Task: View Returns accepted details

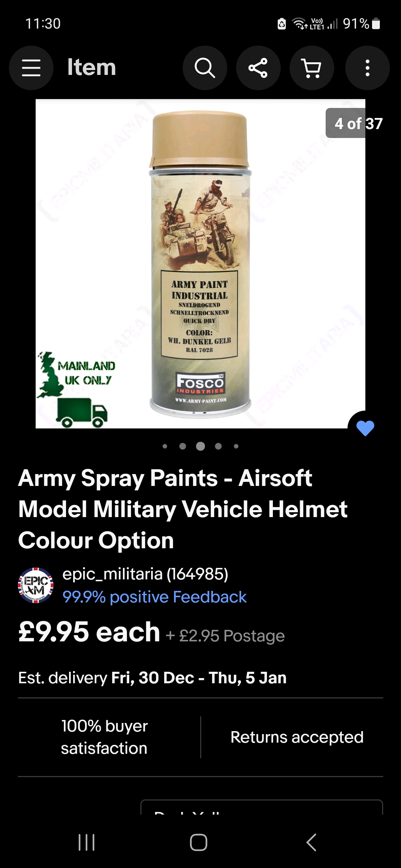Action: pos(297,737)
